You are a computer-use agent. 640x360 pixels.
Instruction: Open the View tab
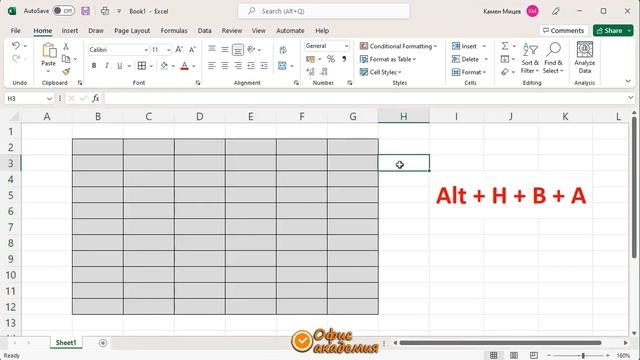click(258, 31)
